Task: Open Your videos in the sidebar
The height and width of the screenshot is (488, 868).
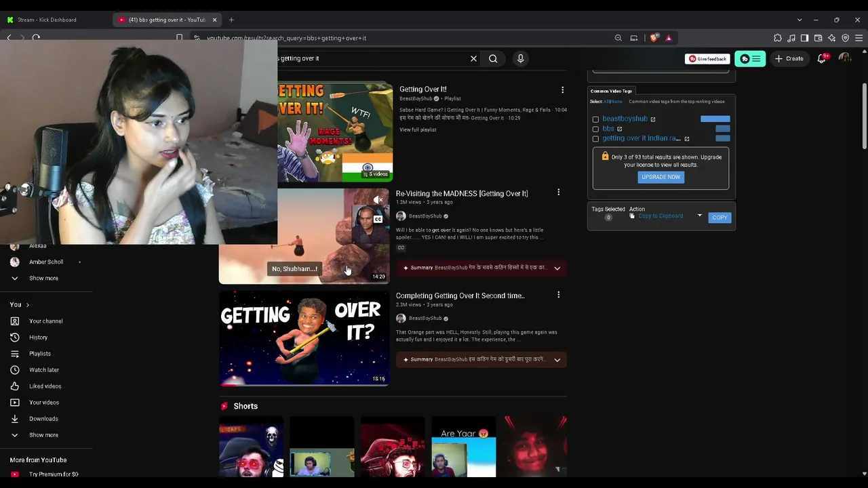Action: coord(43,402)
